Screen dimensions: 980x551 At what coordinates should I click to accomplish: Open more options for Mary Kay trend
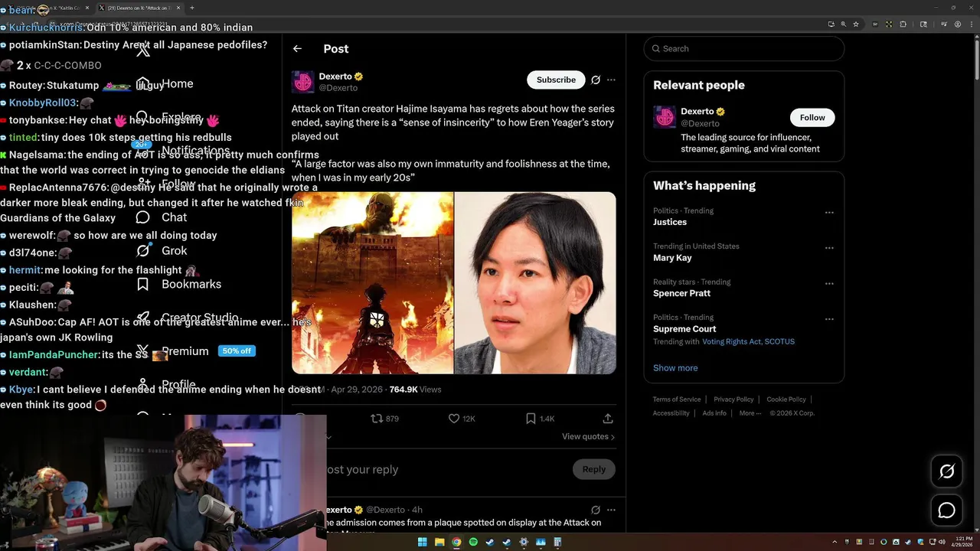(829, 248)
